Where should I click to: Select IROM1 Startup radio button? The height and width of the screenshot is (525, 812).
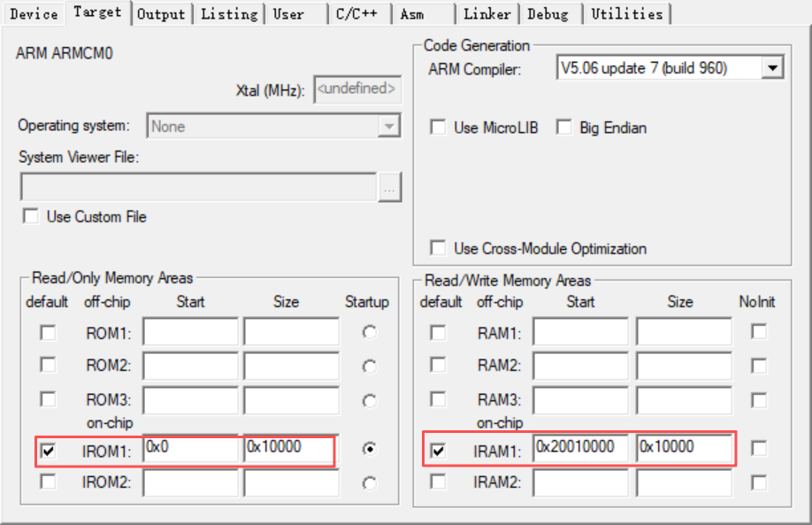coord(369,449)
